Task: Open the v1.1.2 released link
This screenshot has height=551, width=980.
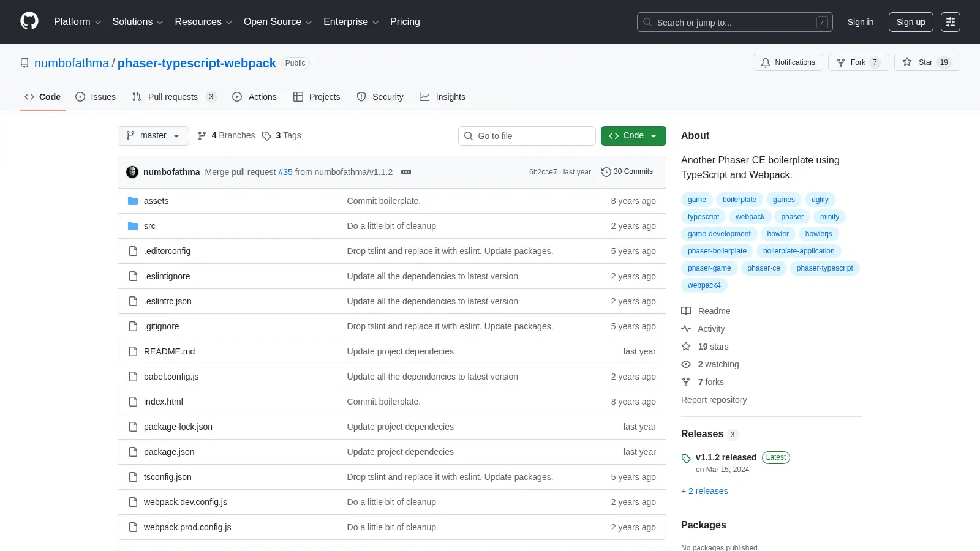Action: click(x=726, y=457)
